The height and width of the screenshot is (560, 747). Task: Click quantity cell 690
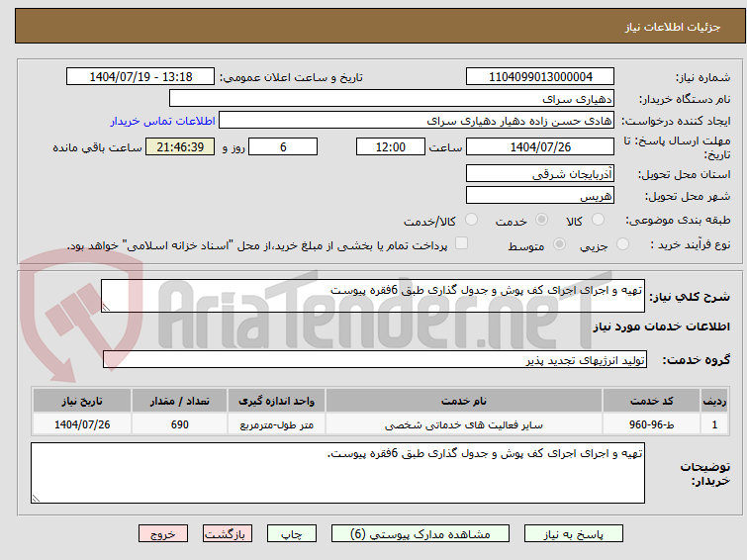point(180,424)
